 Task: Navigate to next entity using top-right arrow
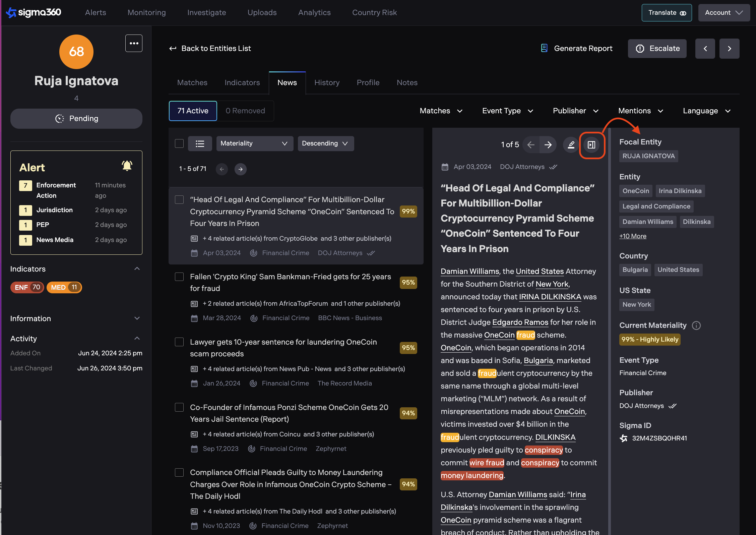point(729,49)
